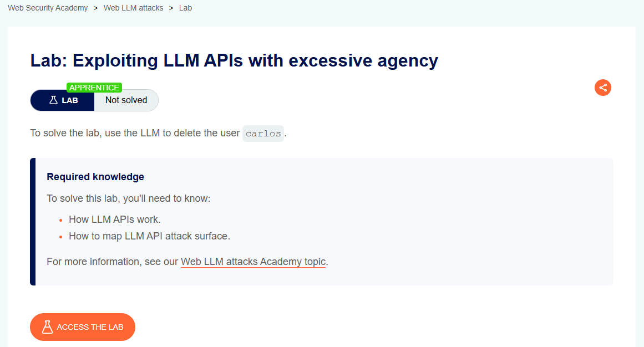Click the lab title heading
The width and height of the screenshot is (644, 347).
[234, 60]
